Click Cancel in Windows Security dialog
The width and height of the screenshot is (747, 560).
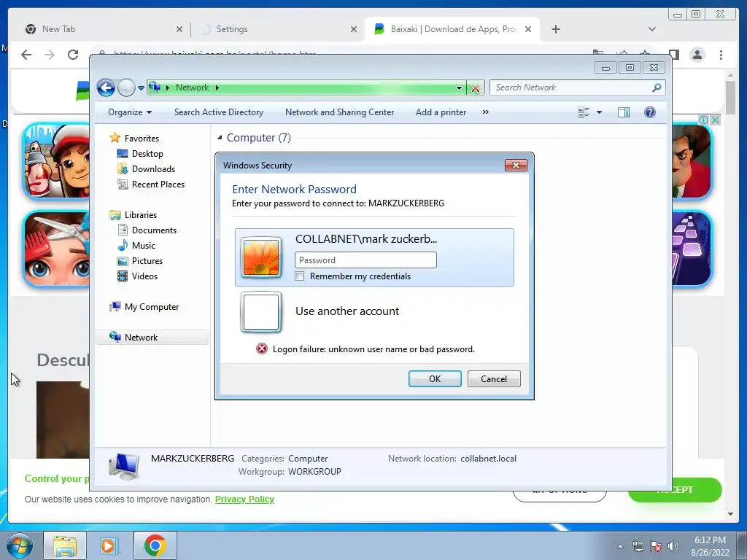point(494,379)
